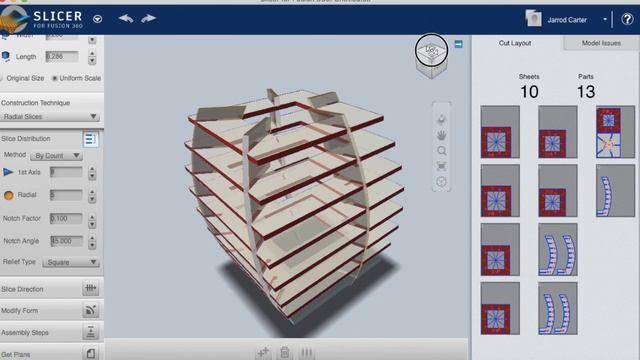The image size is (640, 360).
Task: Click the view cube navigator
Action: [431, 55]
